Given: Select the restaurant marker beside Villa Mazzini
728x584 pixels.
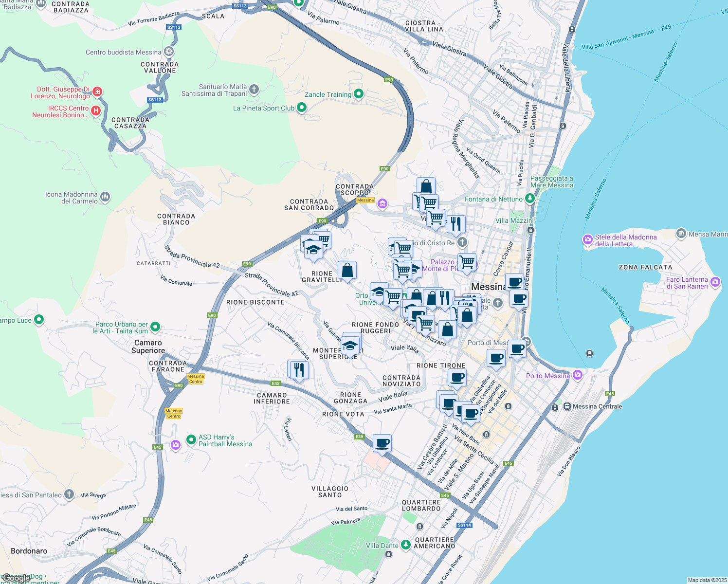Looking at the screenshot, I should pyautogui.click(x=456, y=224).
